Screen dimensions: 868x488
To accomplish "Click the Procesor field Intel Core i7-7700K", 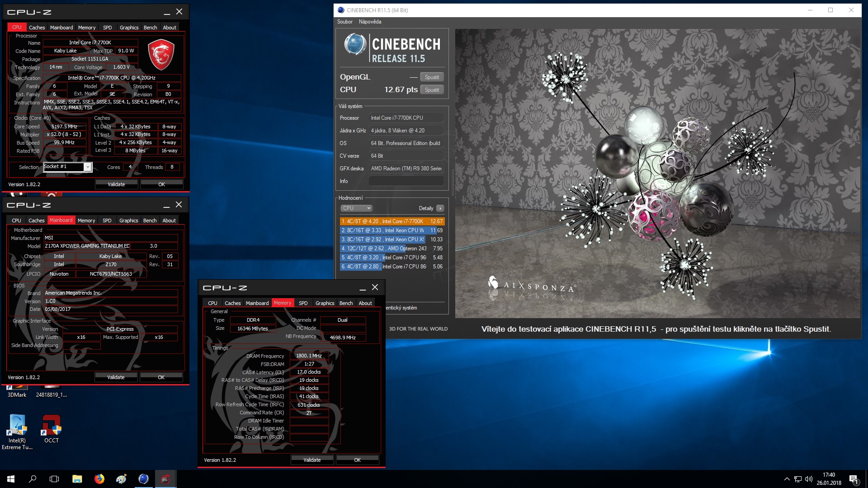I will [x=406, y=118].
